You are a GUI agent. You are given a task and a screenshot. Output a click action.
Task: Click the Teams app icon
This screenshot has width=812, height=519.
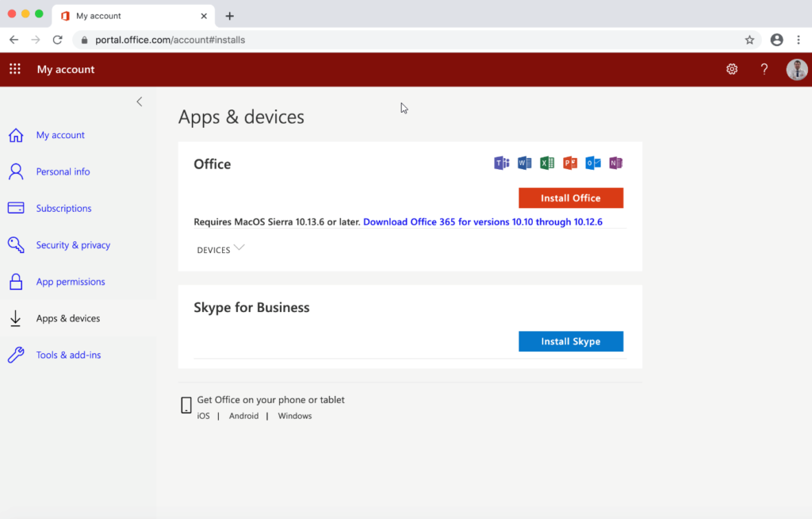point(501,163)
